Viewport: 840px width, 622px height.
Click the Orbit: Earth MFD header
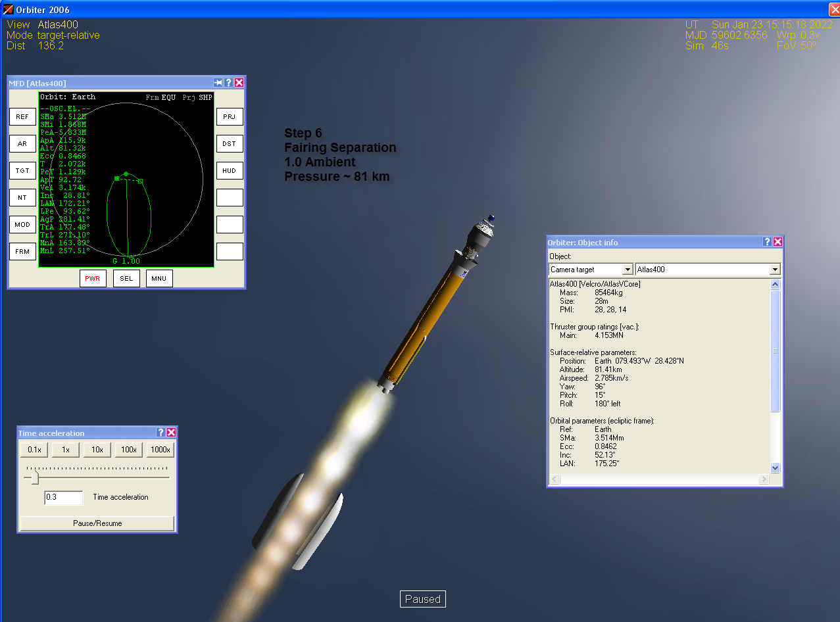[68, 97]
